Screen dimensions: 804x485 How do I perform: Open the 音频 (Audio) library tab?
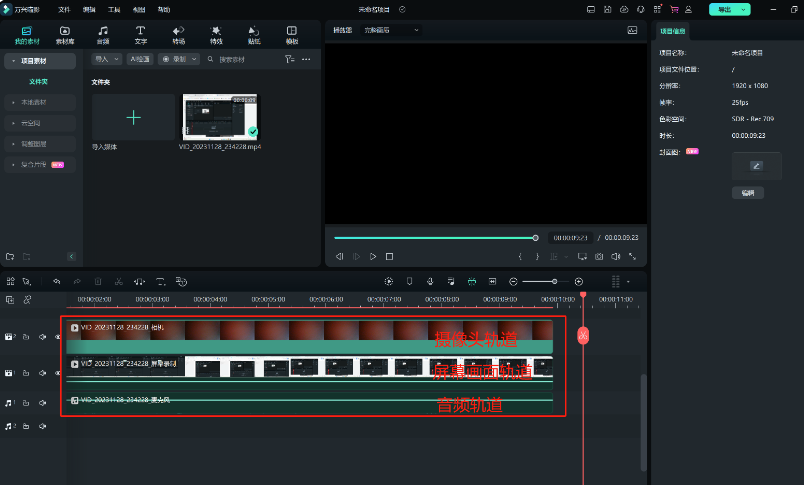pos(103,35)
